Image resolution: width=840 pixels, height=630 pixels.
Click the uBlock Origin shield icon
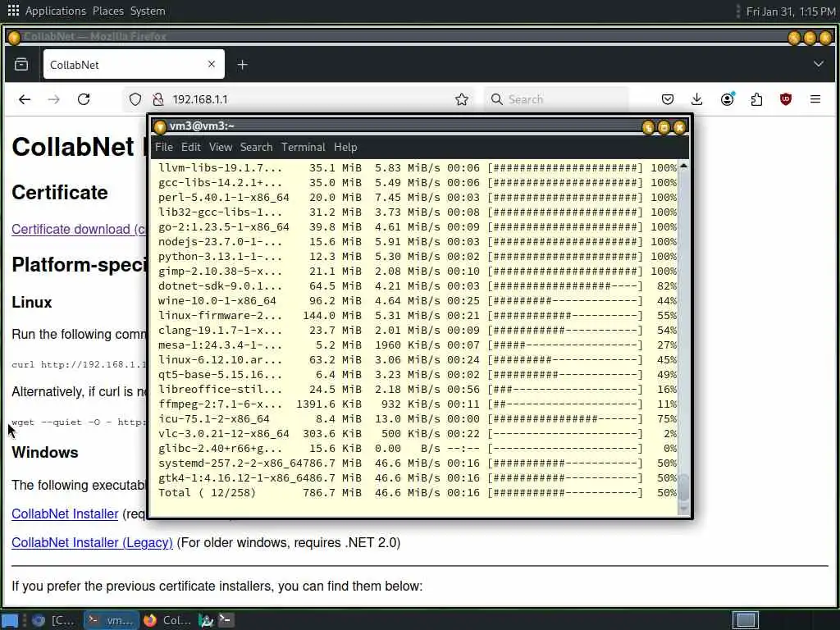[x=786, y=99]
